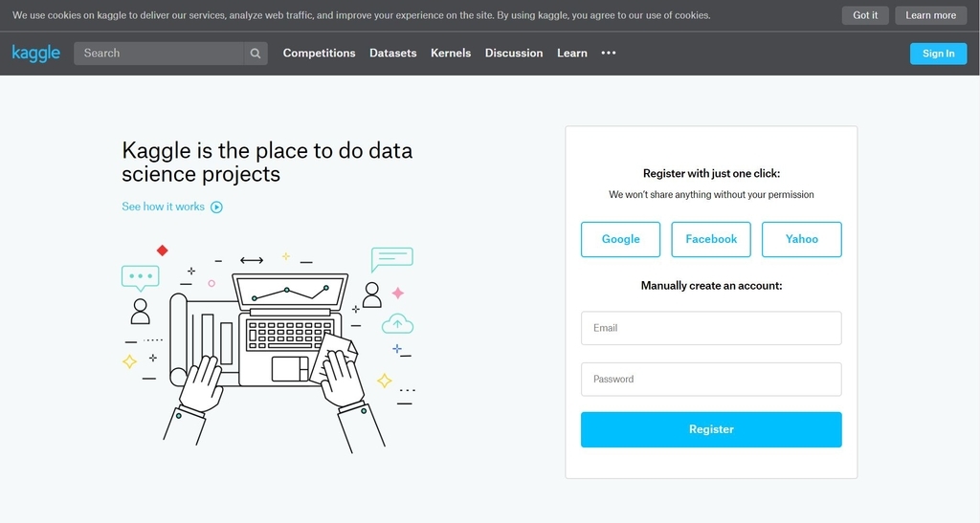
Task: Dismiss cookie notice with Got it
Action: pyautogui.click(x=865, y=15)
